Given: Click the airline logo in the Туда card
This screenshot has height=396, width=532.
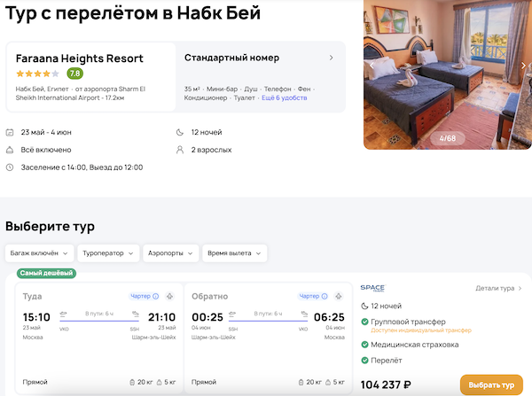Looking at the screenshot, I should tap(170, 296).
